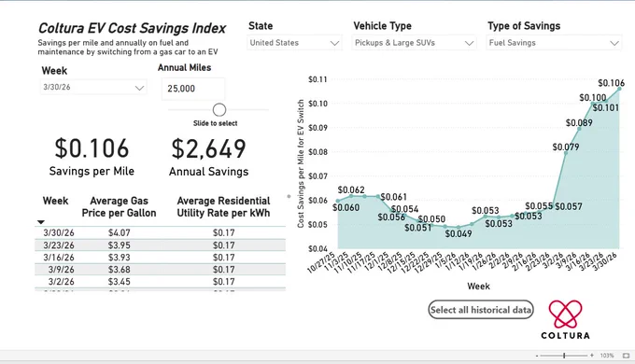Open the State dropdown showing United States

pyautogui.click(x=294, y=43)
